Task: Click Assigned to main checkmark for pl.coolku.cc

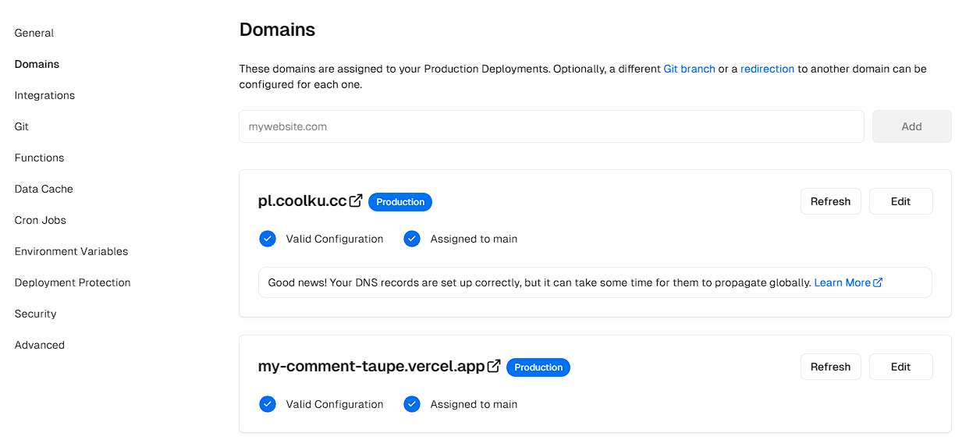Action: [x=412, y=239]
